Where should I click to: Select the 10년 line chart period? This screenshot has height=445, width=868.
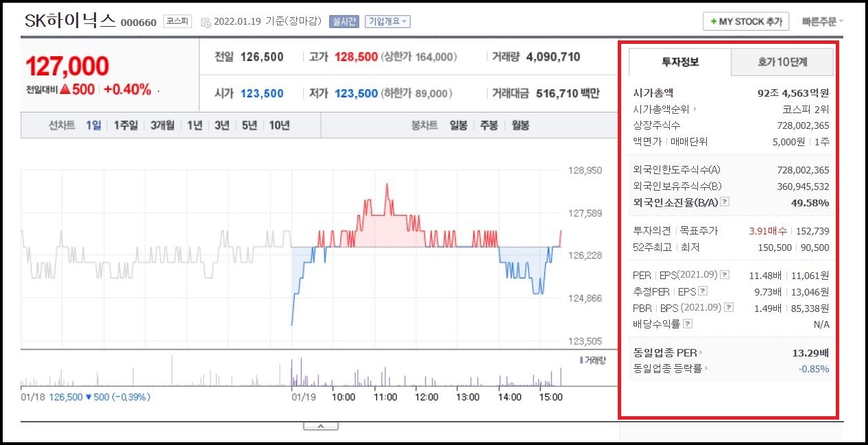[x=279, y=125]
